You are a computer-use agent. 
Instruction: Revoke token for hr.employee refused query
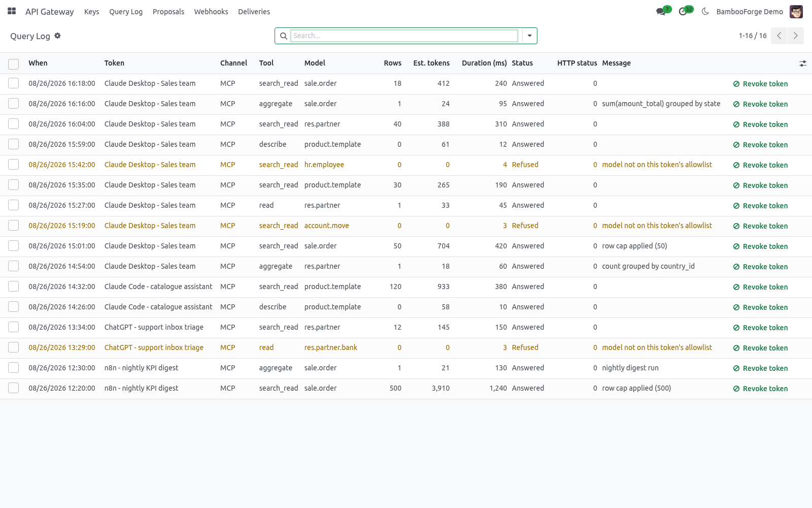[x=760, y=165]
